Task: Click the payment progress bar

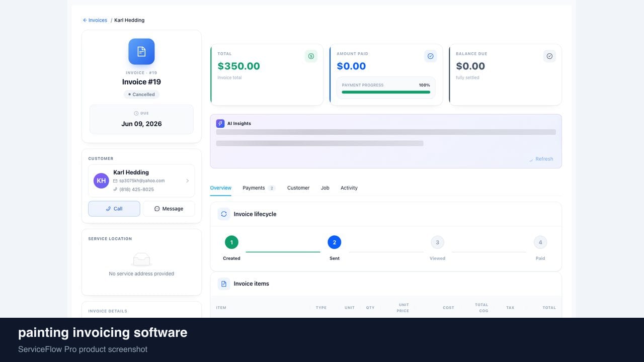Action: [x=386, y=92]
